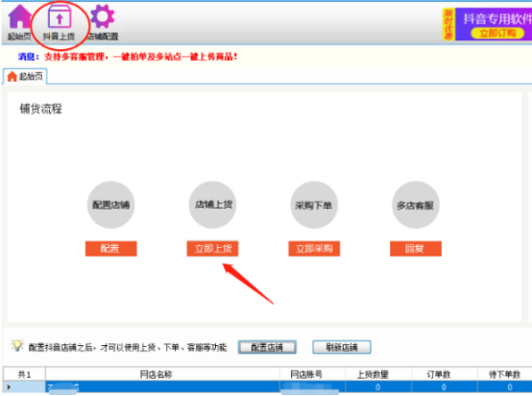Click the 刷新店铺 button
The width and height of the screenshot is (532, 396).
point(342,347)
